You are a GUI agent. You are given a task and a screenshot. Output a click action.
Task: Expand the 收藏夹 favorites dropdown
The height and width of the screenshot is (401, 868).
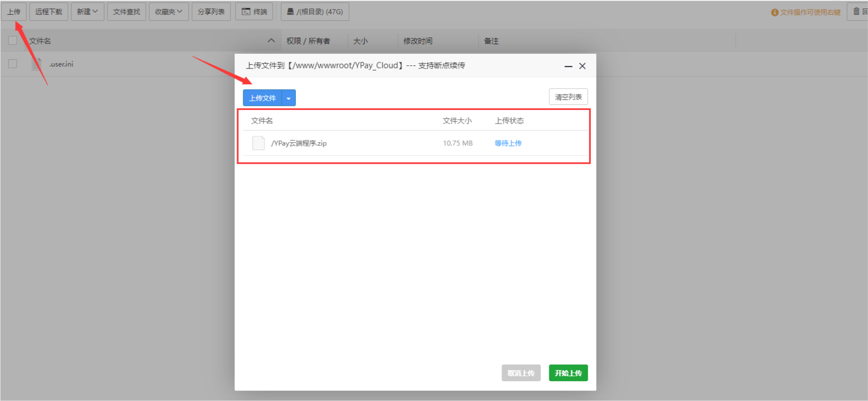point(169,11)
